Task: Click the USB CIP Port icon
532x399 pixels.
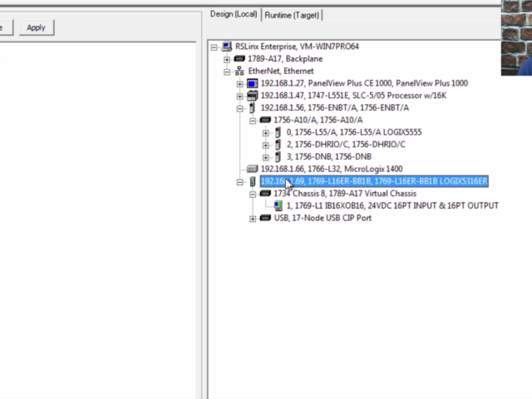Action: pos(265,218)
